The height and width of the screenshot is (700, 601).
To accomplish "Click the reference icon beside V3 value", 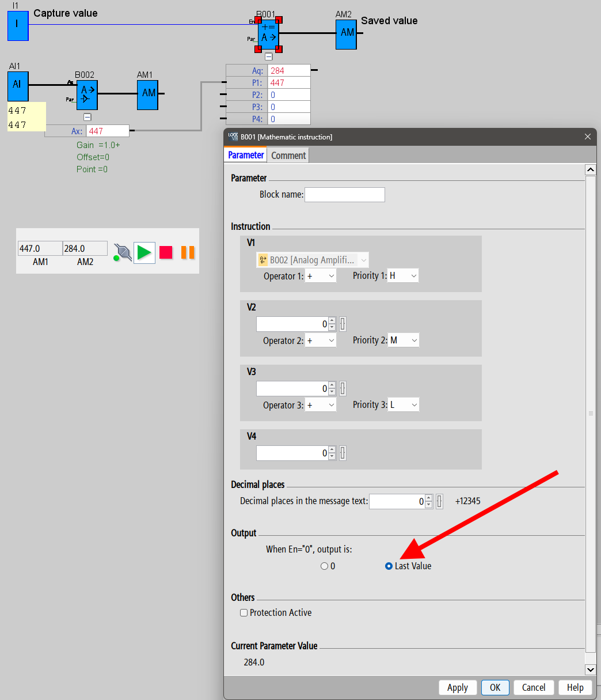I will (x=343, y=389).
